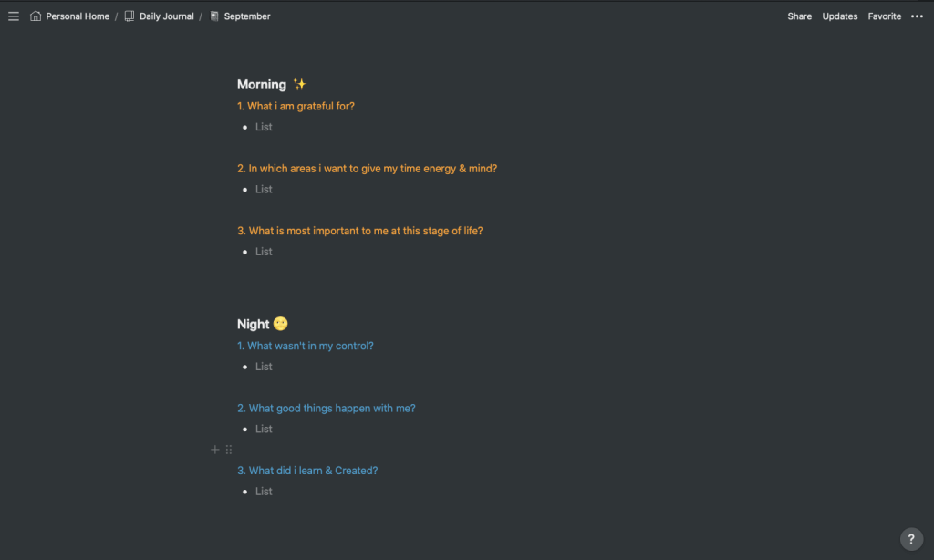This screenshot has height=560, width=934.
Task: Click the Daily Journal page icon
Action: [130, 16]
